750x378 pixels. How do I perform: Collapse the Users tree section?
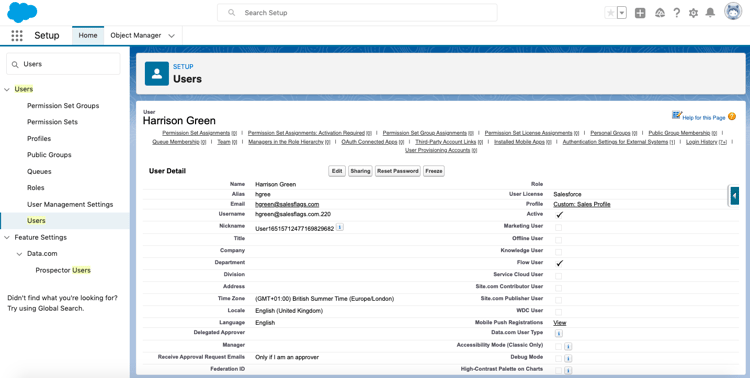pos(7,89)
